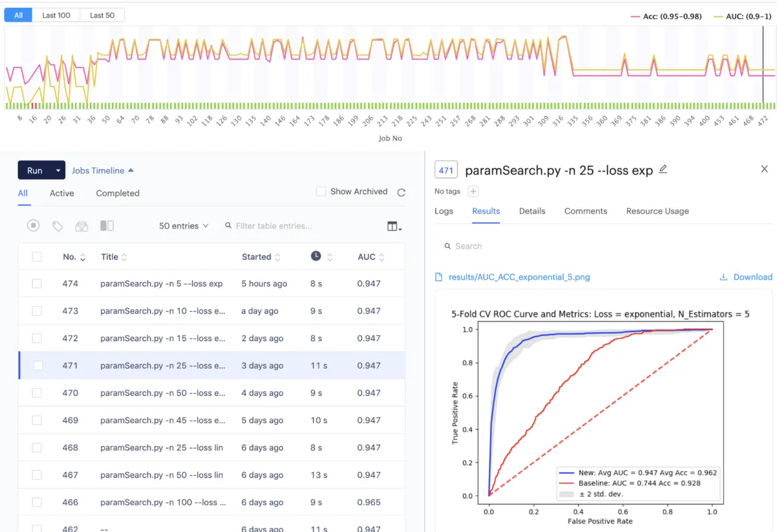Open results/AUC_ACC_exponential_5.png file link
The height and width of the screenshot is (532, 777).
click(x=519, y=277)
